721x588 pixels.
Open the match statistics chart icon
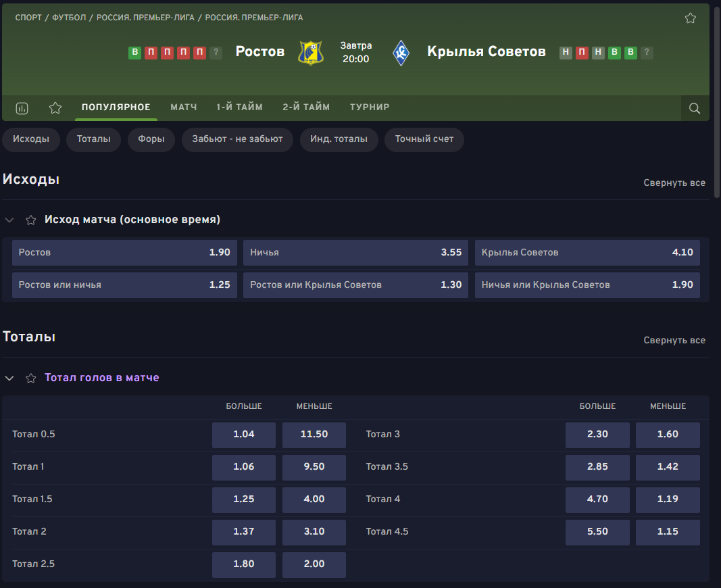click(22, 108)
